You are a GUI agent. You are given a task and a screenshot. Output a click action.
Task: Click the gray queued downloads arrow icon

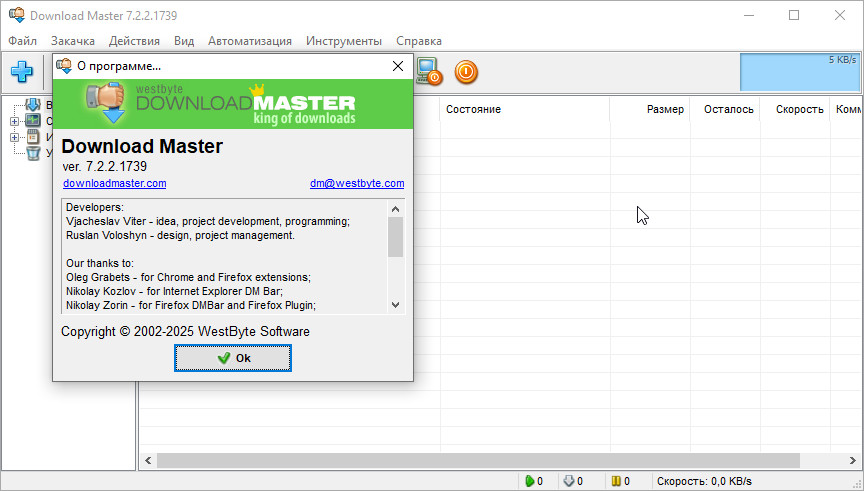(x=568, y=481)
